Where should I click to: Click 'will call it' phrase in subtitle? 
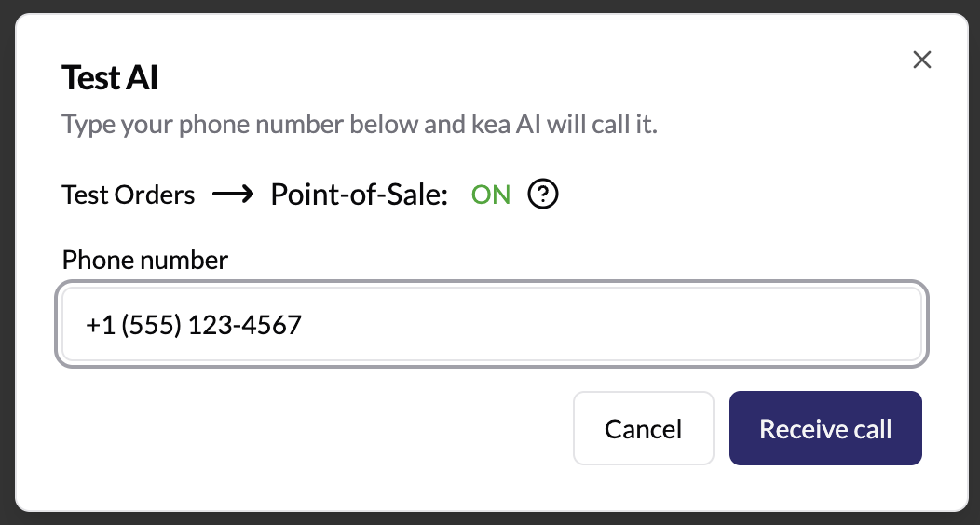pyautogui.click(x=602, y=124)
